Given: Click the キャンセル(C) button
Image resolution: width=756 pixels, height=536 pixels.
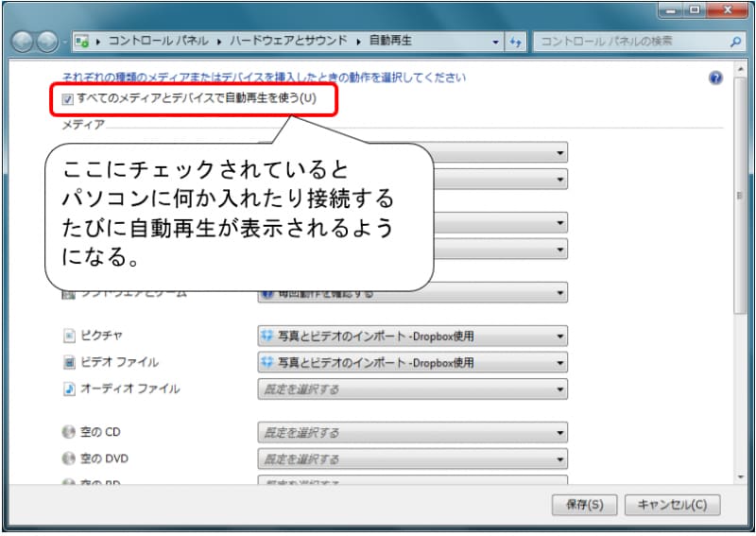Looking at the screenshot, I should click(672, 505).
